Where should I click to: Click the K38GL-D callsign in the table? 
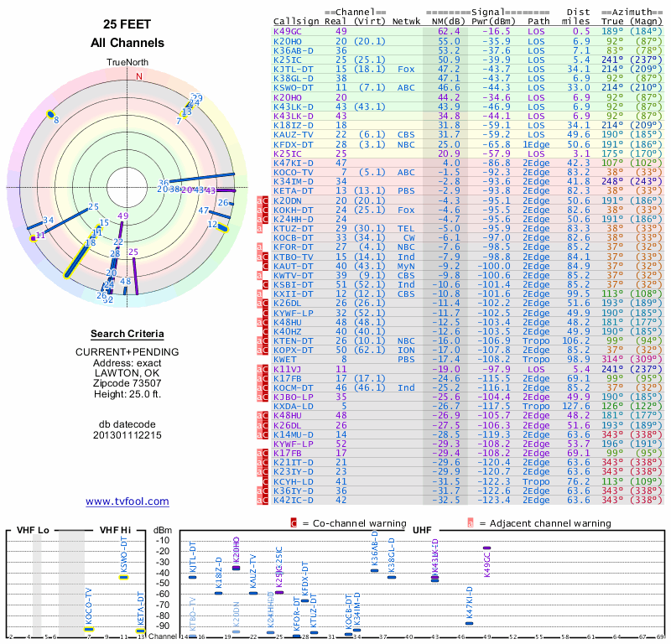click(294, 78)
